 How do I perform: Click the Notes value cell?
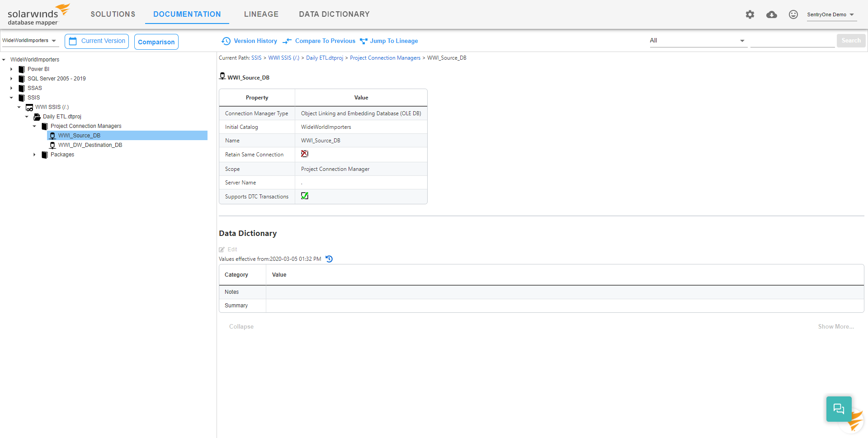(565, 292)
